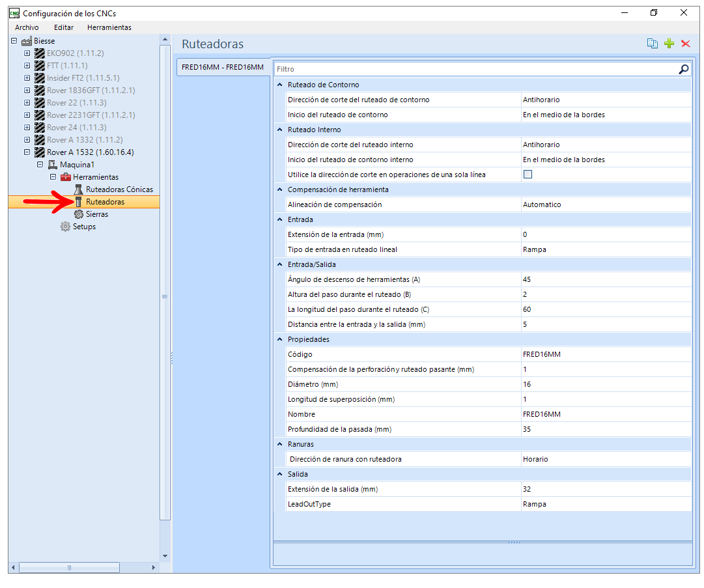Collapse the Salida section
This screenshot has height=588, width=704.
pos(280,474)
